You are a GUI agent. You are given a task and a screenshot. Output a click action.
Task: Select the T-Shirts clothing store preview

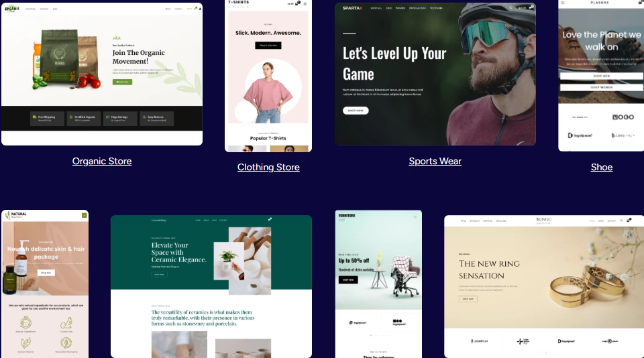point(268,76)
